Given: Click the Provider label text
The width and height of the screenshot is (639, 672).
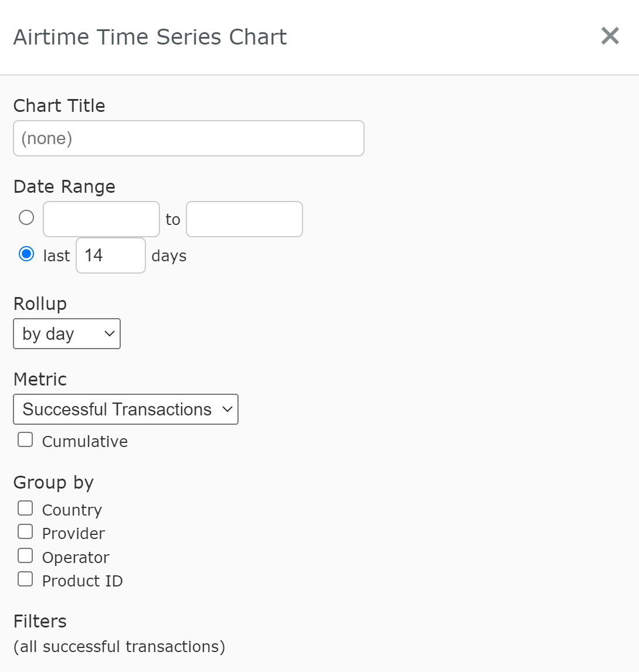Looking at the screenshot, I should pos(73,534).
